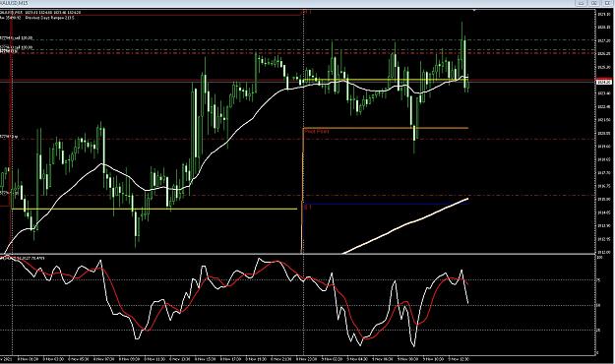This screenshot has height=364, width=615.
Task: Restore the chart window size
Action: click(594, 3)
